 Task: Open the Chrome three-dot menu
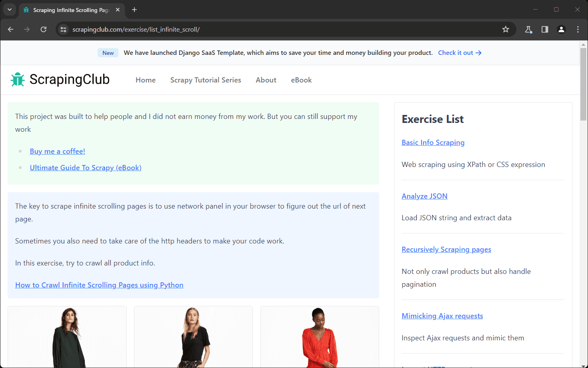coord(578,29)
